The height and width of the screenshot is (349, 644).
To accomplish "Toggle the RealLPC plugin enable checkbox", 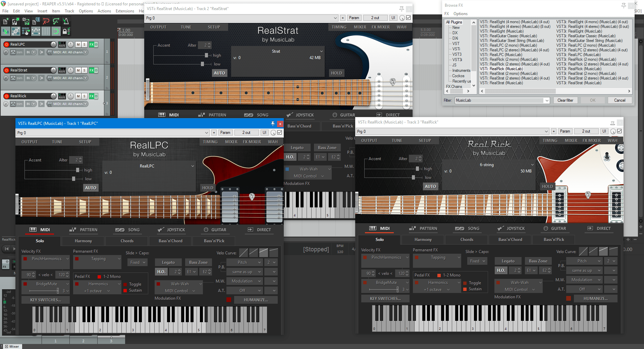I will 280,133.
